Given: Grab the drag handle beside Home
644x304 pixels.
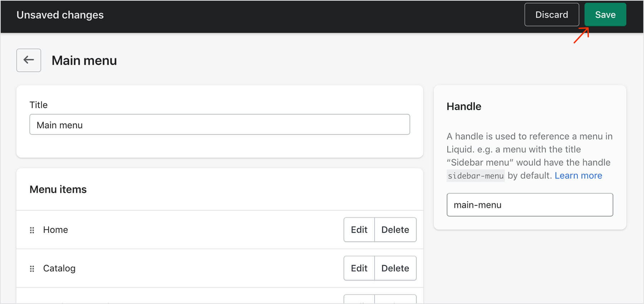Looking at the screenshot, I should pos(32,230).
